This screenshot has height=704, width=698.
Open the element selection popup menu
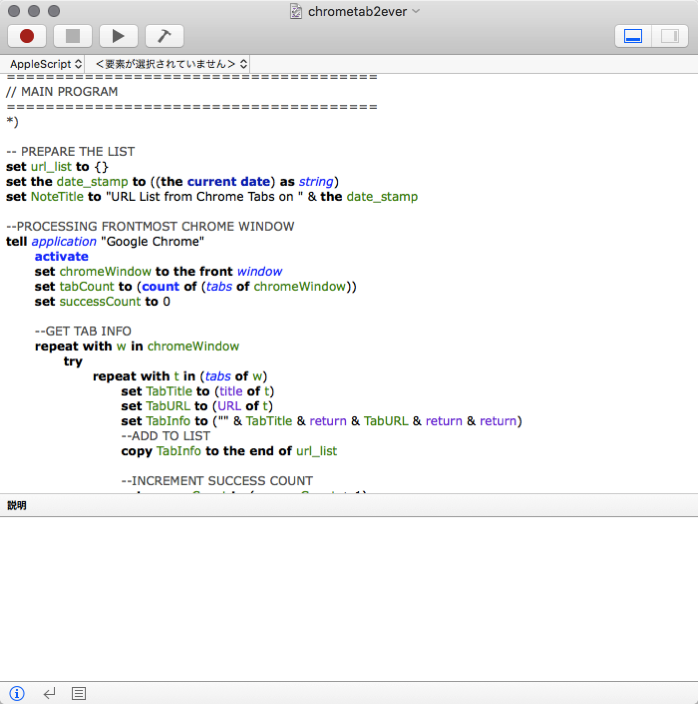(x=171, y=64)
